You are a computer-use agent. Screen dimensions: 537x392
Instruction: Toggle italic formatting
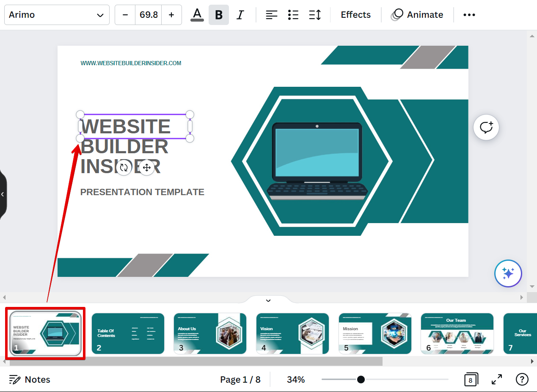coord(240,15)
